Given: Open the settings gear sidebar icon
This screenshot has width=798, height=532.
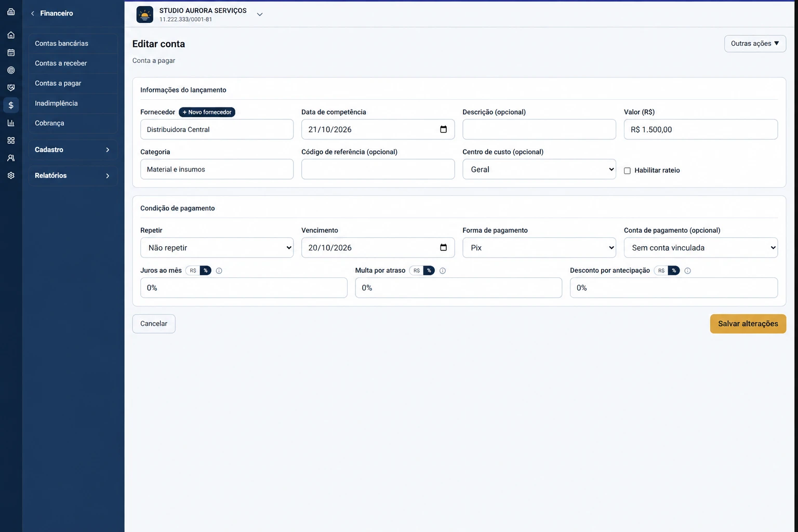Looking at the screenshot, I should pyautogui.click(x=11, y=176).
